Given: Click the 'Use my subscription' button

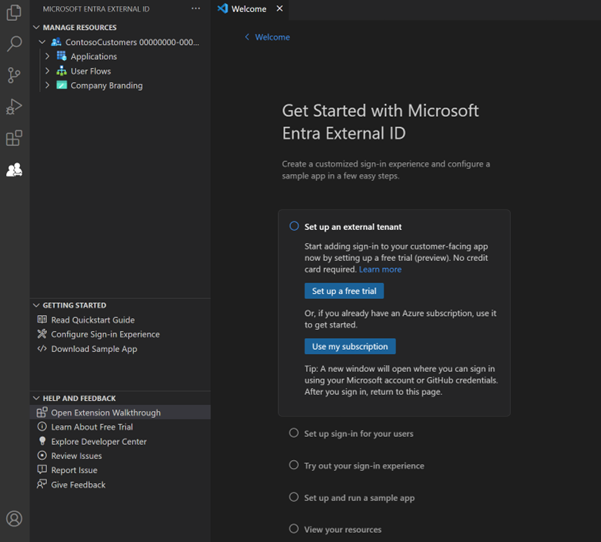Looking at the screenshot, I should click(349, 346).
